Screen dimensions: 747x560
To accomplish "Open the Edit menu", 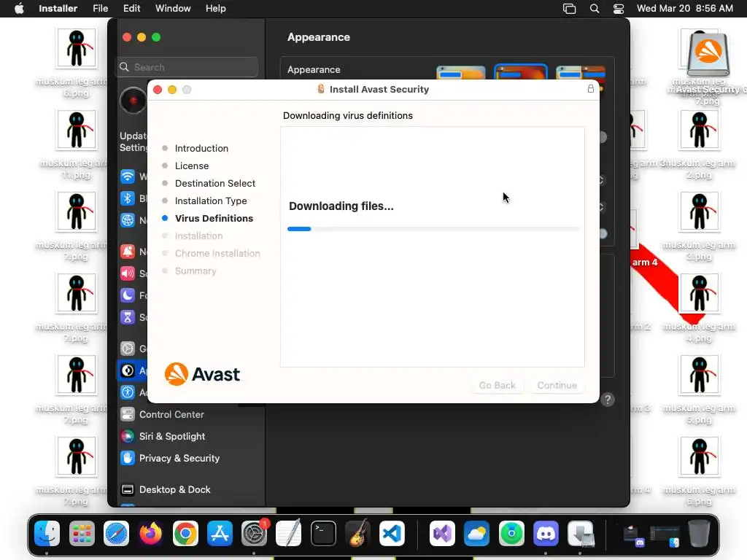I will point(131,9).
